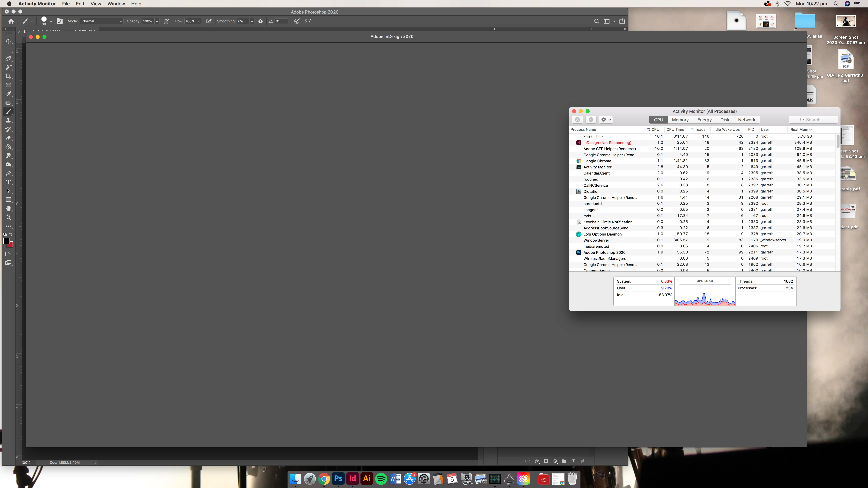Open Photoshop from the Dock
Image resolution: width=868 pixels, height=488 pixels.
(338, 479)
